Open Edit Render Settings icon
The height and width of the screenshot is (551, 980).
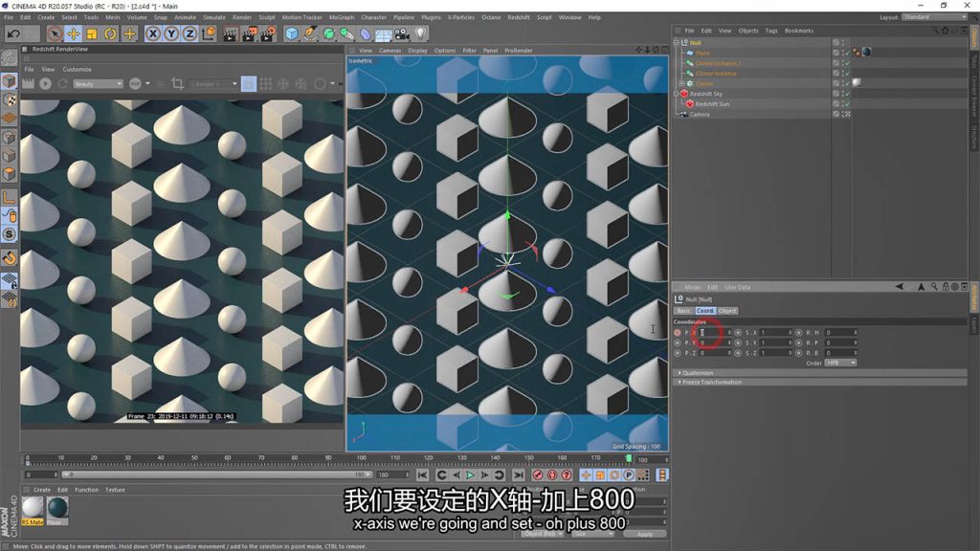[x=268, y=33]
